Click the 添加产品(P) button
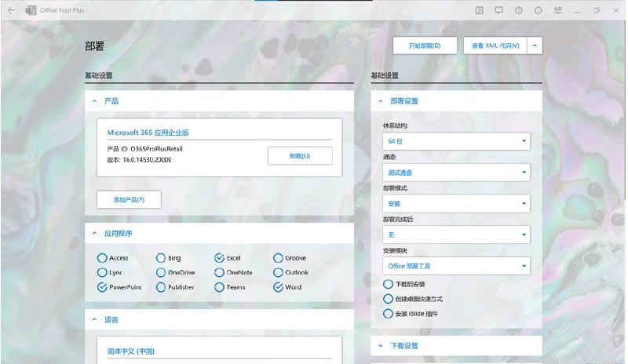Viewport: 628px width, 364px height. pyautogui.click(x=129, y=199)
